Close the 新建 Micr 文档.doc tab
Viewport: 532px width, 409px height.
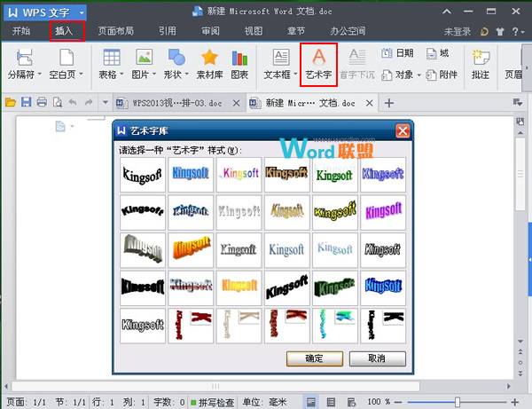[x=370, y=103]
